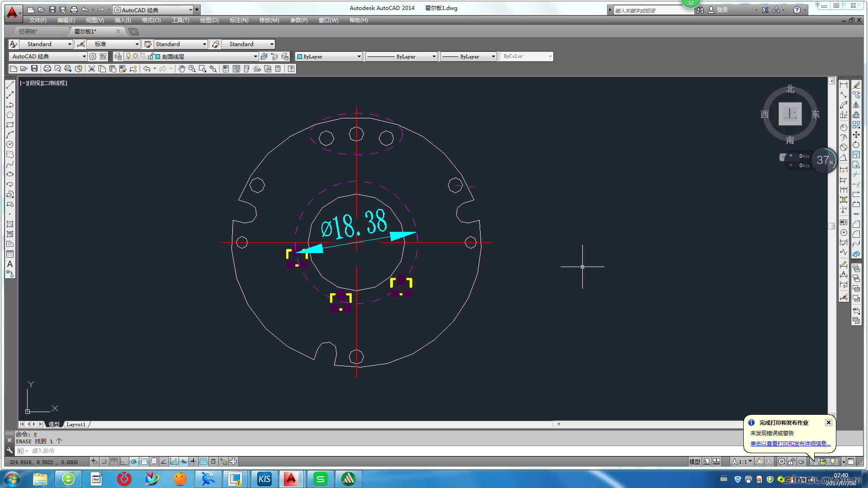Click the Save icon in standard toolbar
868x488 pixels.
coord(34,69)
